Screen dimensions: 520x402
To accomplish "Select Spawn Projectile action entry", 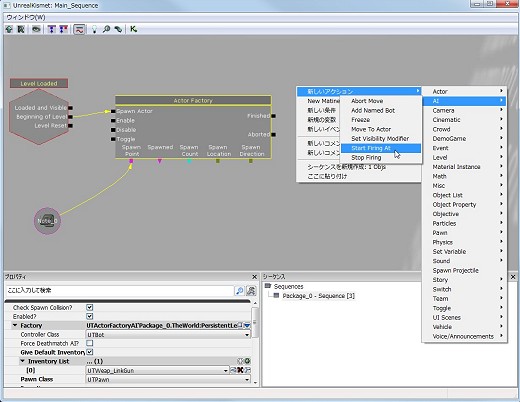I will tap(464, 270).
